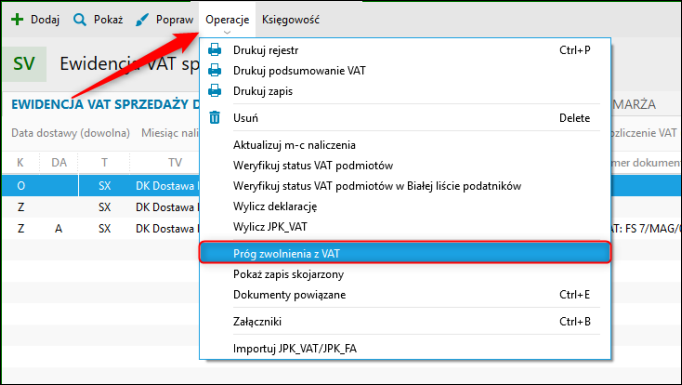Click the Pokaż toolbar label

pyautogui.click(x=108, y=20)
